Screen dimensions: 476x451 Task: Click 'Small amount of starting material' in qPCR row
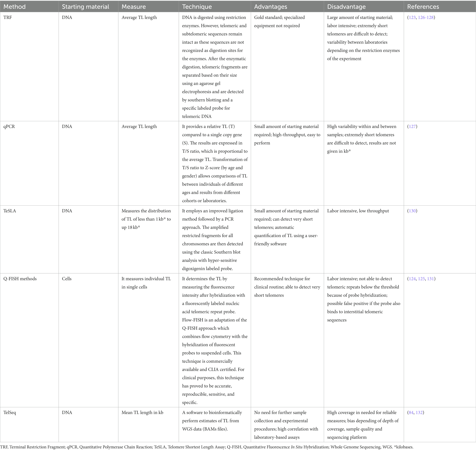[x=286, y=127]
